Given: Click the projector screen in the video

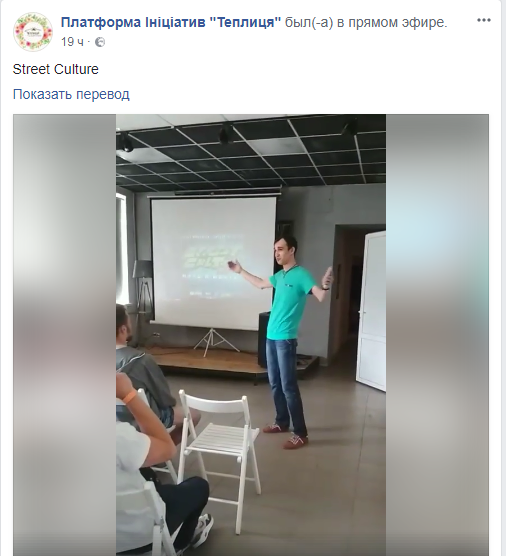Looking at the screenshot, I should point(213,262).
